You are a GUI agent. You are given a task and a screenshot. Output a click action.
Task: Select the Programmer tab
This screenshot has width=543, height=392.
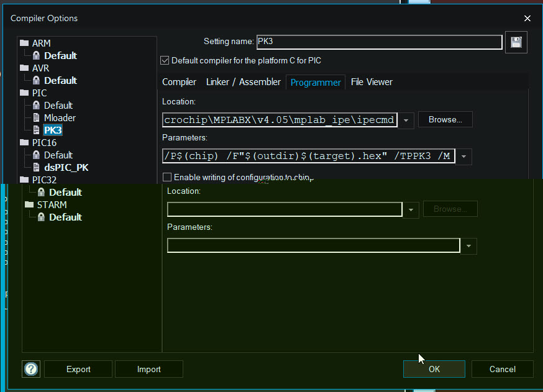tap(316, 83)
